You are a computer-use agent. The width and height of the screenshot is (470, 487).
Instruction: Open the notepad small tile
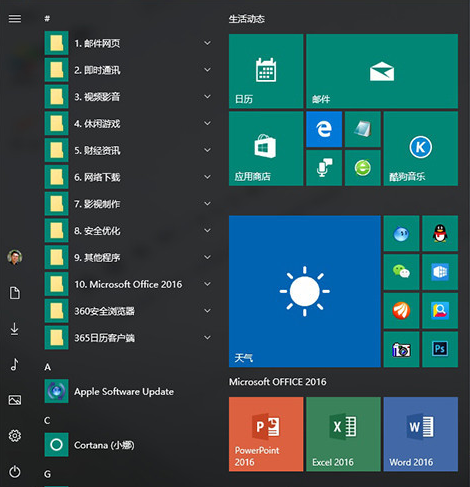(363, 129)
